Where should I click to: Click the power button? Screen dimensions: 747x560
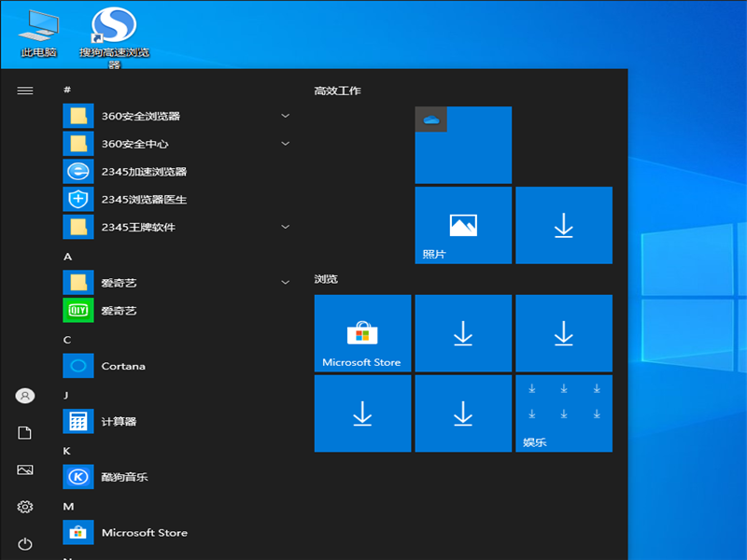(24, 544)
